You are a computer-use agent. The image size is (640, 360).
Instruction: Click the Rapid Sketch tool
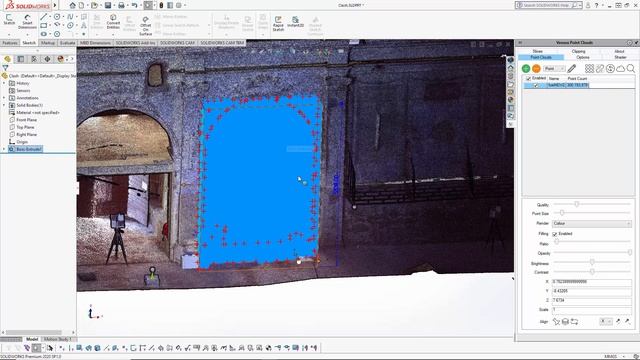tap(278, 24)
